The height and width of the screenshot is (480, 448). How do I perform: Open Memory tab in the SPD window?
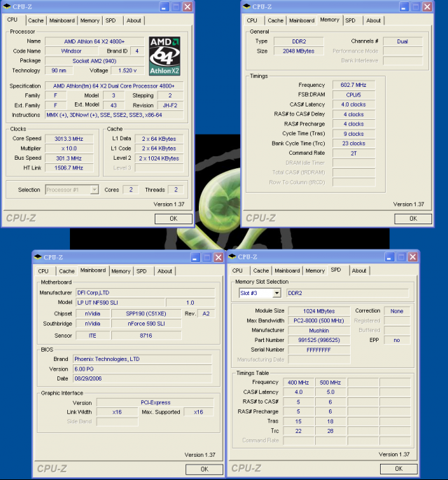(x=315, y=270)
